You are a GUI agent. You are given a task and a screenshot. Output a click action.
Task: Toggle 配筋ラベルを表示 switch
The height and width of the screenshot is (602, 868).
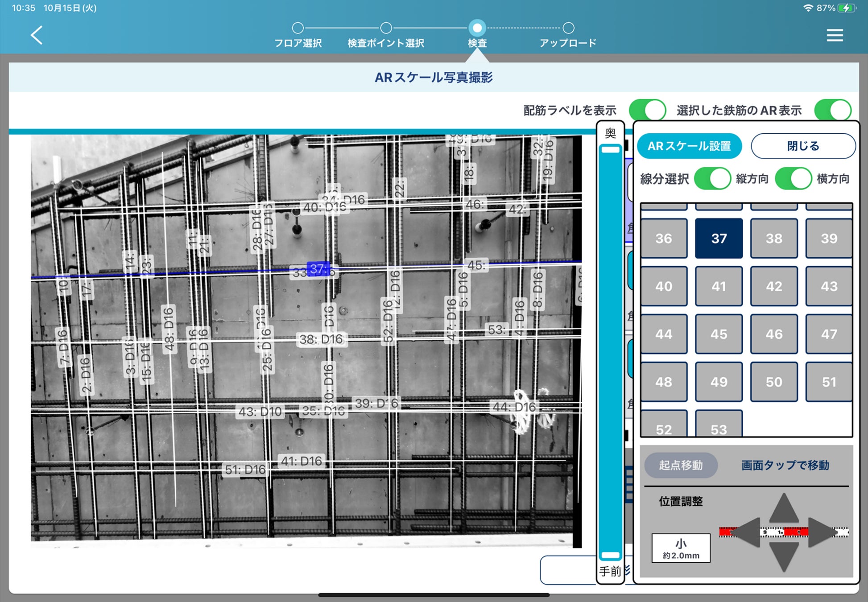[x=647, y=110]
